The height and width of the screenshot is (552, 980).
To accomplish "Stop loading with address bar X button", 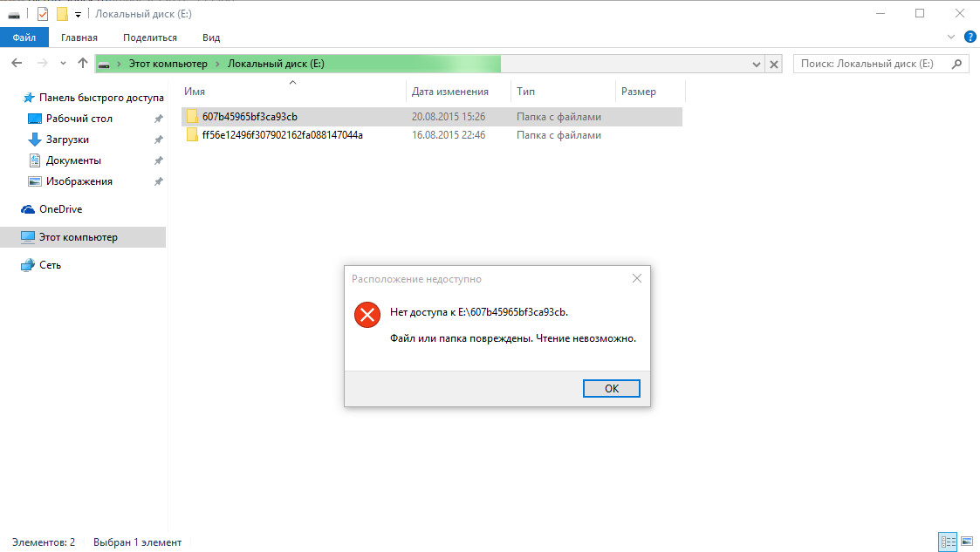I will pos(774,64).
